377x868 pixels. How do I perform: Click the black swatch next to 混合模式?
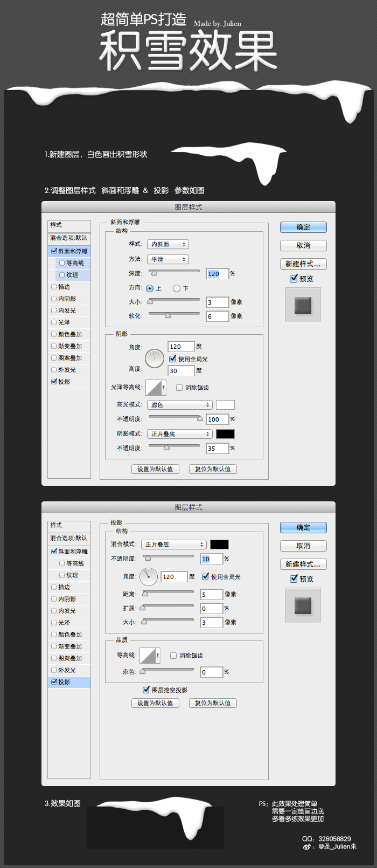click(219, 545)
